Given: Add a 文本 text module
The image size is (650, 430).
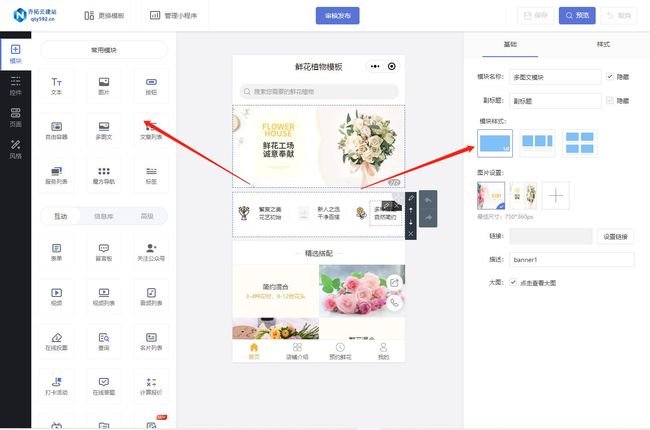Looking at the screenshot, I should (56, 86).
